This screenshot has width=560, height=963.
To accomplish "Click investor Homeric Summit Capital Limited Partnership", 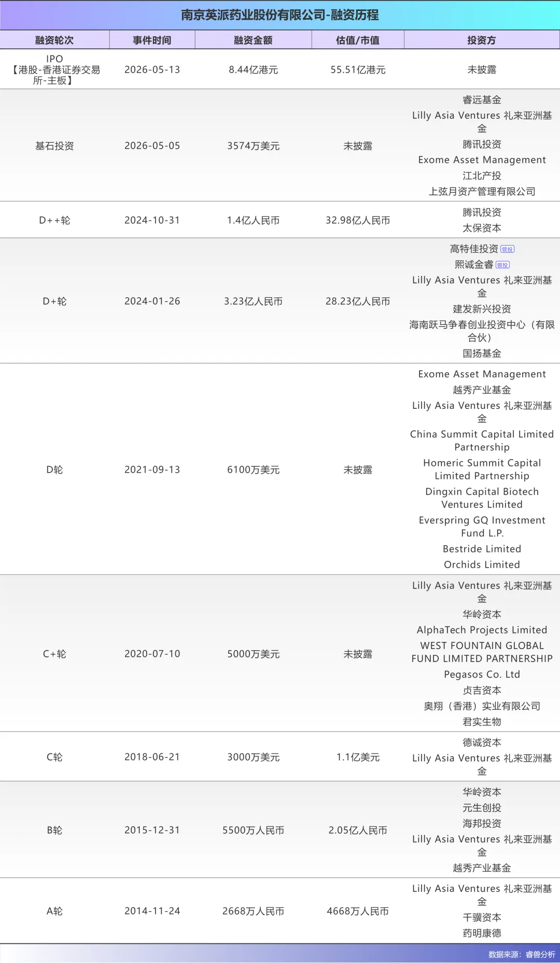I will [482, 469].
